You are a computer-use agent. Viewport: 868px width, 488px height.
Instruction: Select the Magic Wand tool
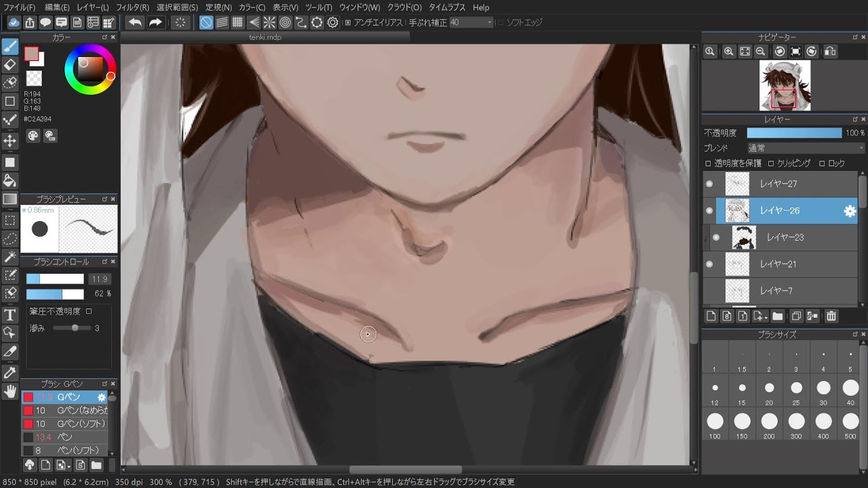click(10, 257)
